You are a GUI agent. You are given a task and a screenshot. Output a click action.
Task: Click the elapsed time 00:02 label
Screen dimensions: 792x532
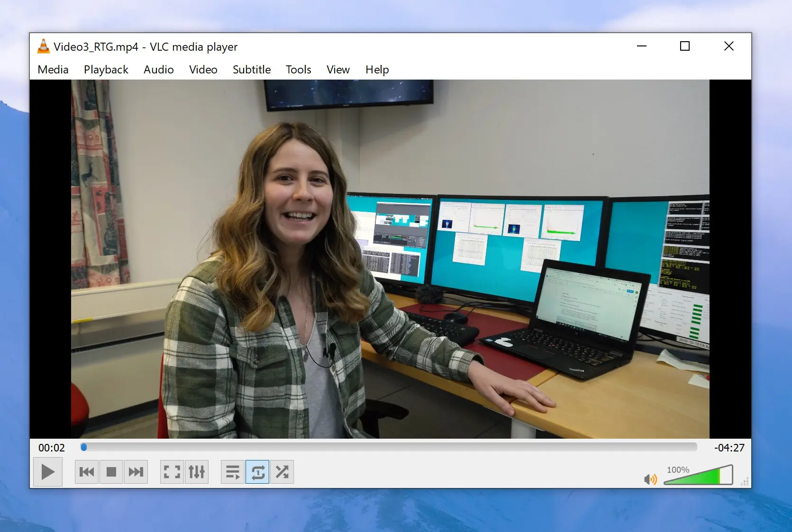(52, 448)
